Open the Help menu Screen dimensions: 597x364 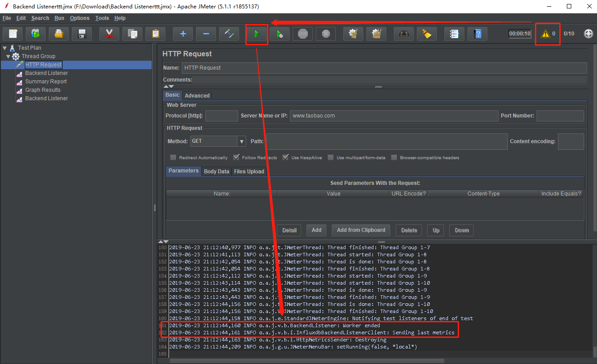(120, 18)
